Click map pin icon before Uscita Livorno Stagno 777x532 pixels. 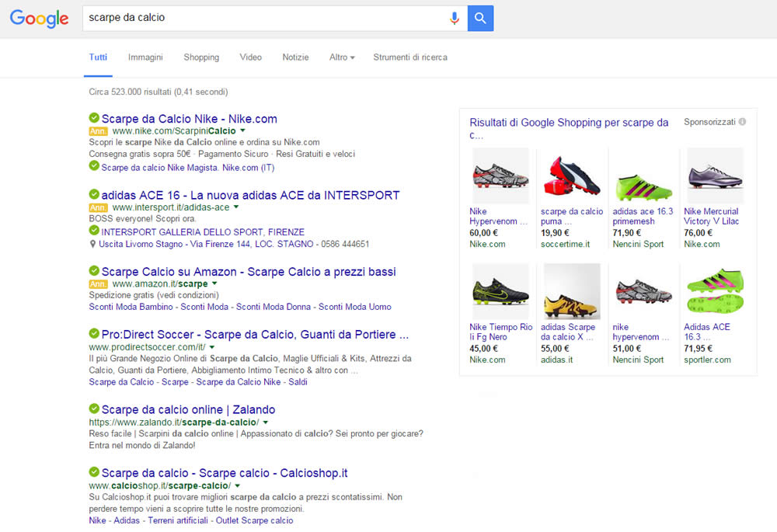point(92,244)
